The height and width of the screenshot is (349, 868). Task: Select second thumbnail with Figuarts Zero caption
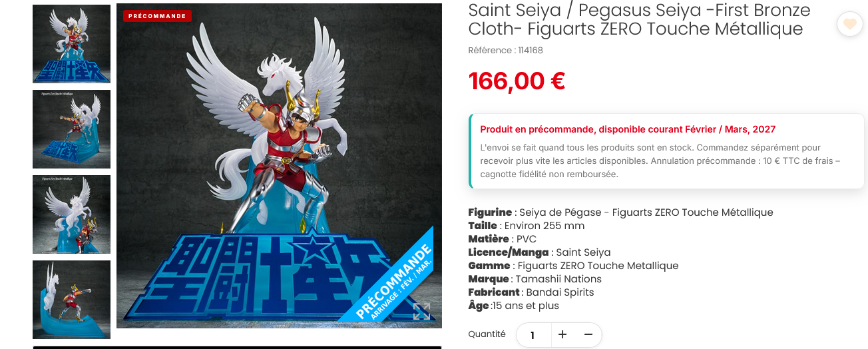(71, 129)
